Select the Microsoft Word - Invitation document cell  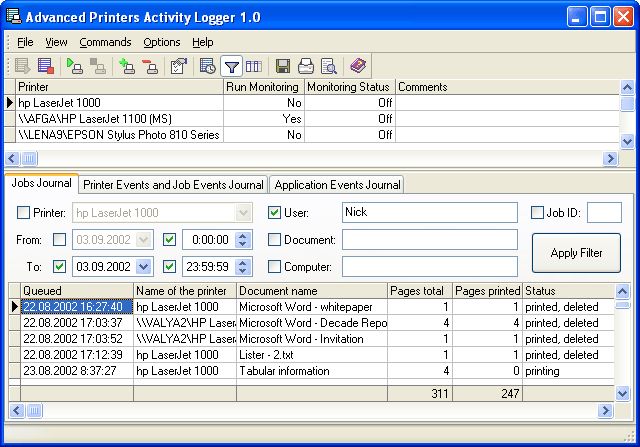pyautogui.click(x=312, y=339)
